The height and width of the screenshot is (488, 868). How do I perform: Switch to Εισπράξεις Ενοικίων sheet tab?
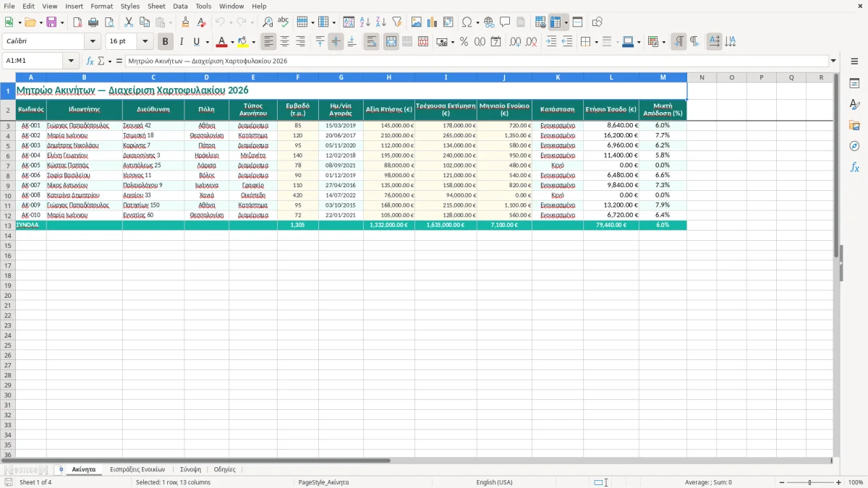click(137, 469)
